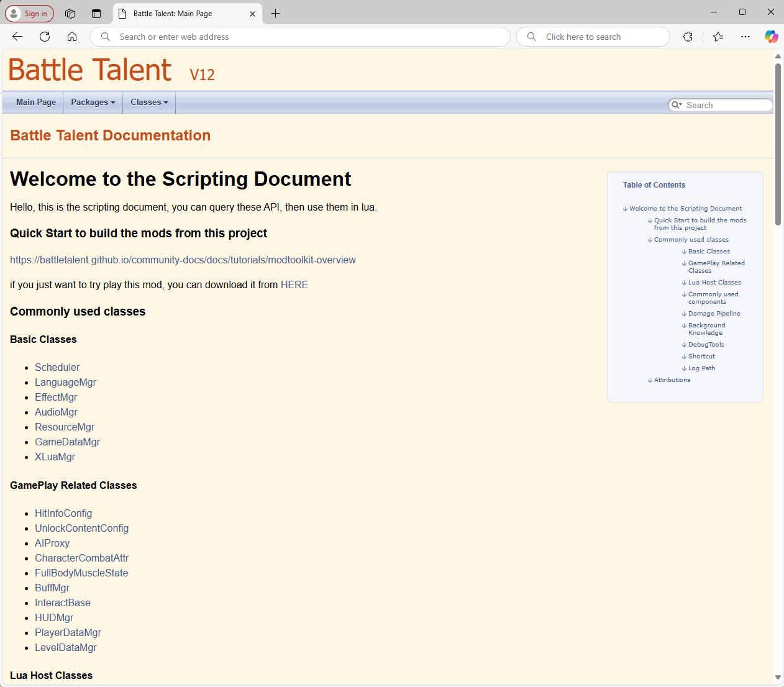
Task: Open the GameDataMgr class link
Action: tap(67, 442)
